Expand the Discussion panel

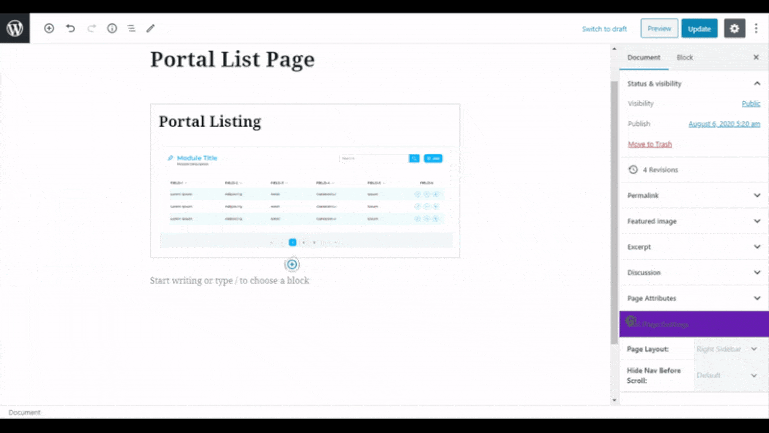tap(757, 272)
